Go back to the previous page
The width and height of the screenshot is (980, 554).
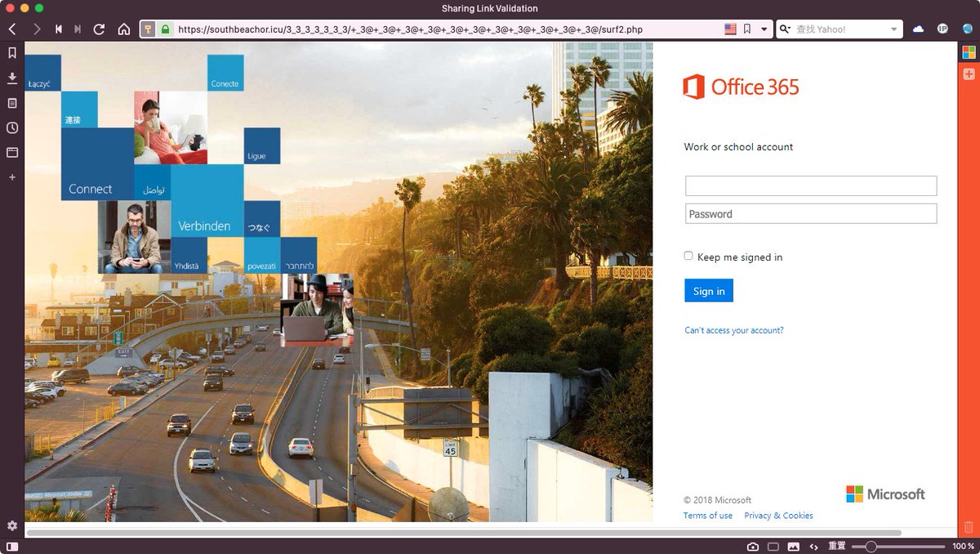point(12,29)
